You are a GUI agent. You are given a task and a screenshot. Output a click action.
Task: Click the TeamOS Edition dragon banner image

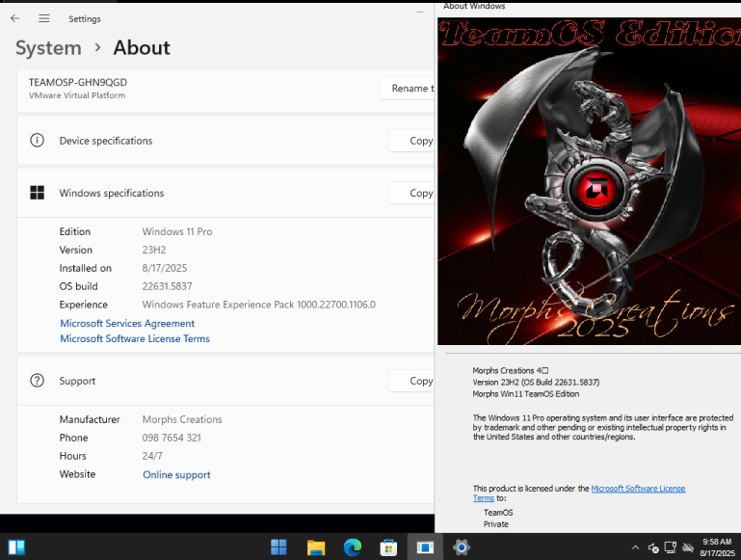coord(589,181)
